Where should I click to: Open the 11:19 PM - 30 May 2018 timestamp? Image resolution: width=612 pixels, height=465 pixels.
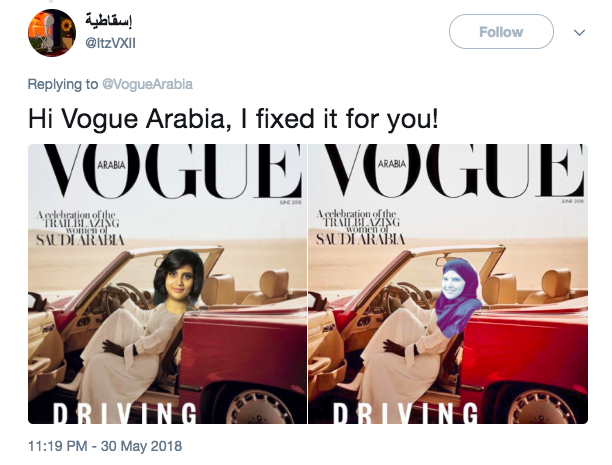(x=105, y=446)
